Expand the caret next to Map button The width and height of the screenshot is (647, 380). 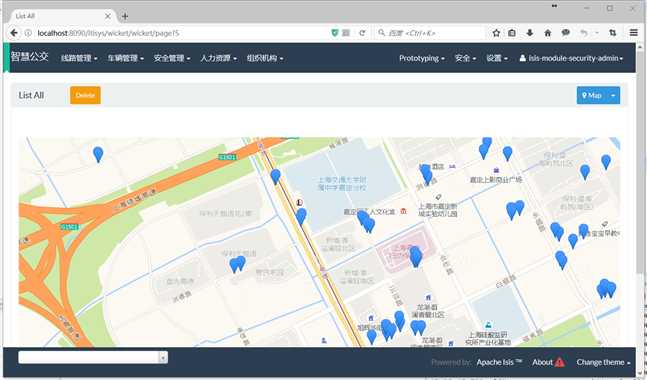point(613,95)
